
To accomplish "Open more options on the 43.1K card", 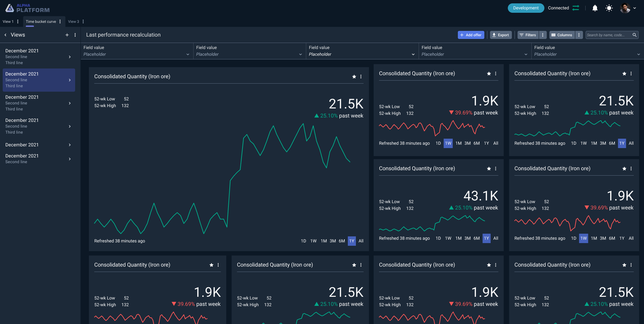I will (x=496, y=169).
